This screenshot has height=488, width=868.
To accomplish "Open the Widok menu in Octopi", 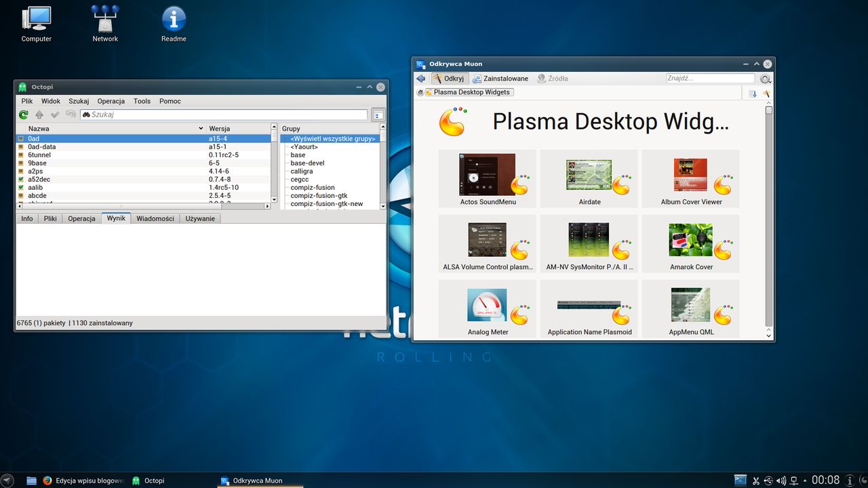I will tap(51, 101).
